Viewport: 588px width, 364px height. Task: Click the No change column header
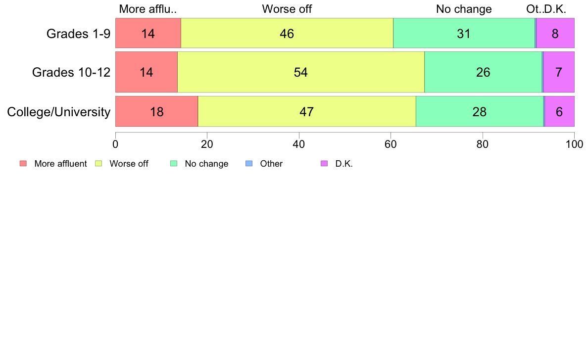(x=464, y=9)
